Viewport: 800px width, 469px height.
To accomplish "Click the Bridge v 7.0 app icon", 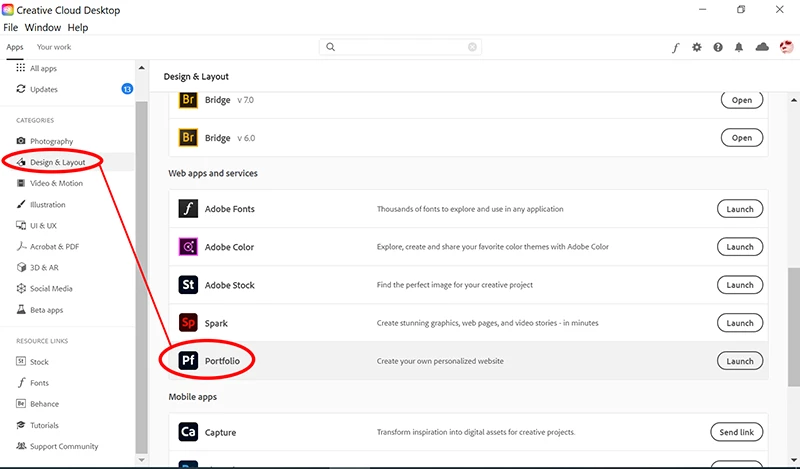I will click(x=188, y=100).
